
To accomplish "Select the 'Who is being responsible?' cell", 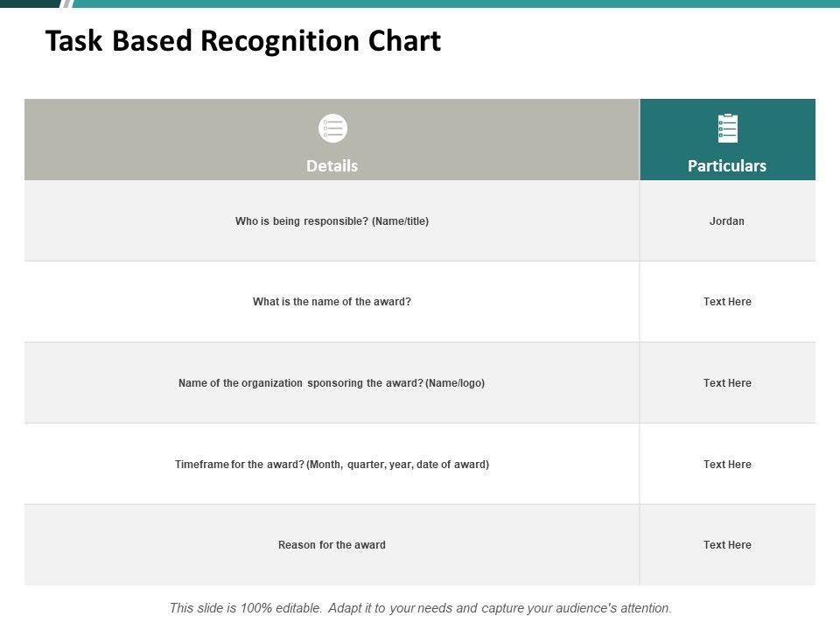I will coord(332,221).
